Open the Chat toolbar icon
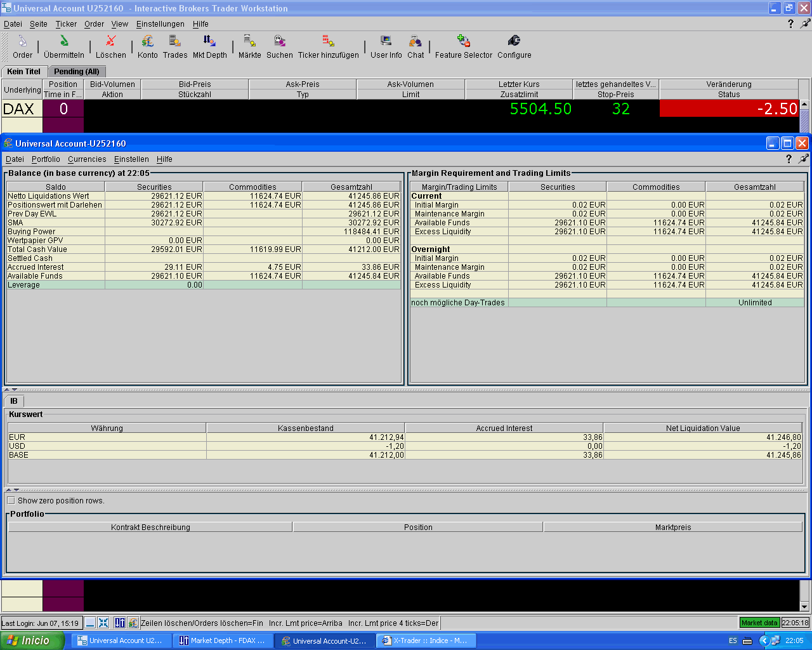The image size is (812, 650). 416,42
